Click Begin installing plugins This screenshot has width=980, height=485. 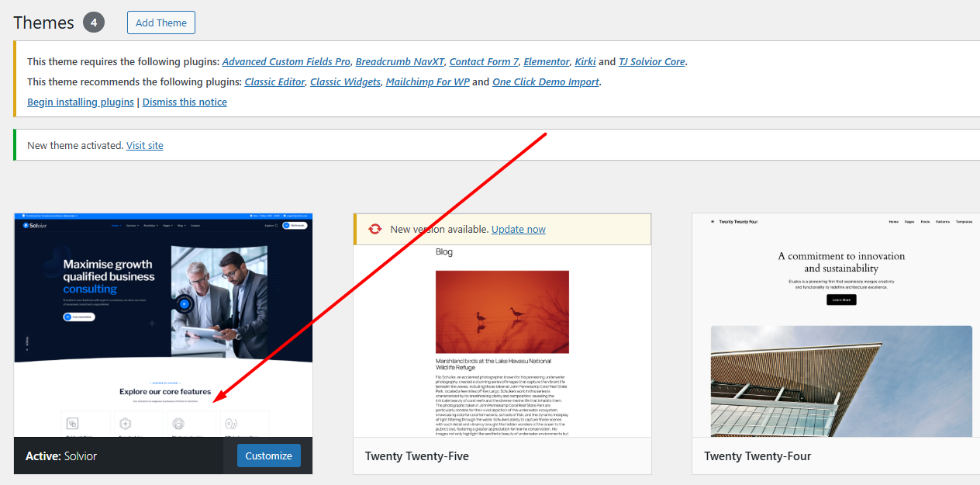point(81,102)
